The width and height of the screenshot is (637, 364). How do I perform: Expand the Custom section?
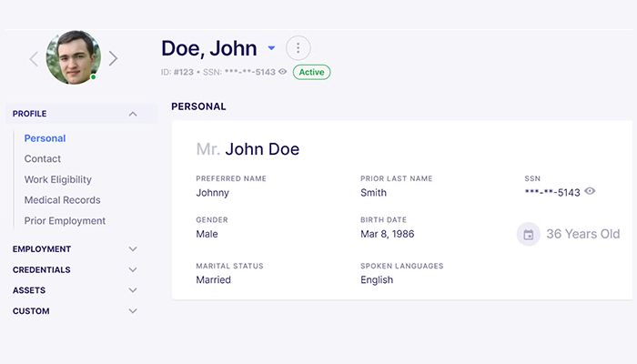tap(133, 311)
